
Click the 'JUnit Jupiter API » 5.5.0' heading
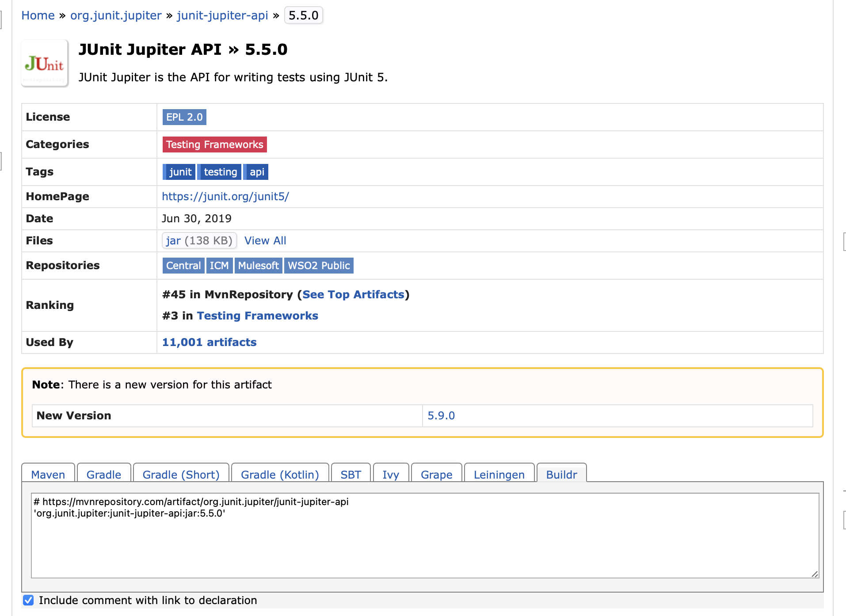coord(183,49)
